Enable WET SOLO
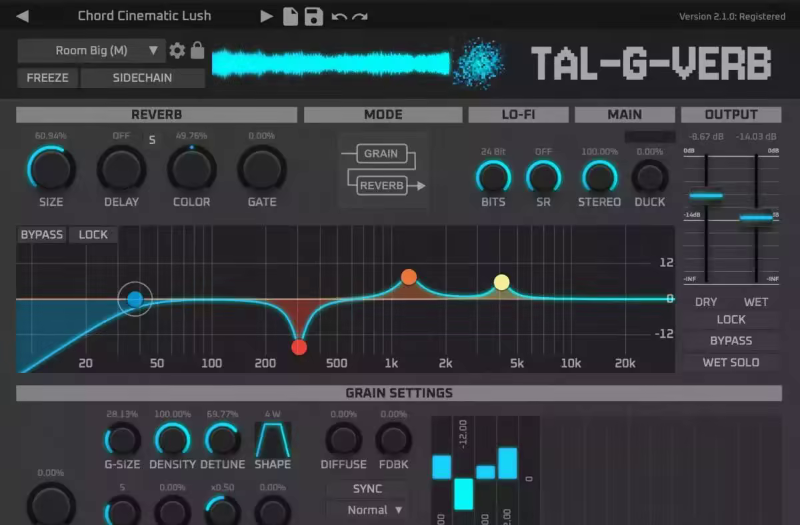This screenshot has width=800, height=525. click(731, 363)
